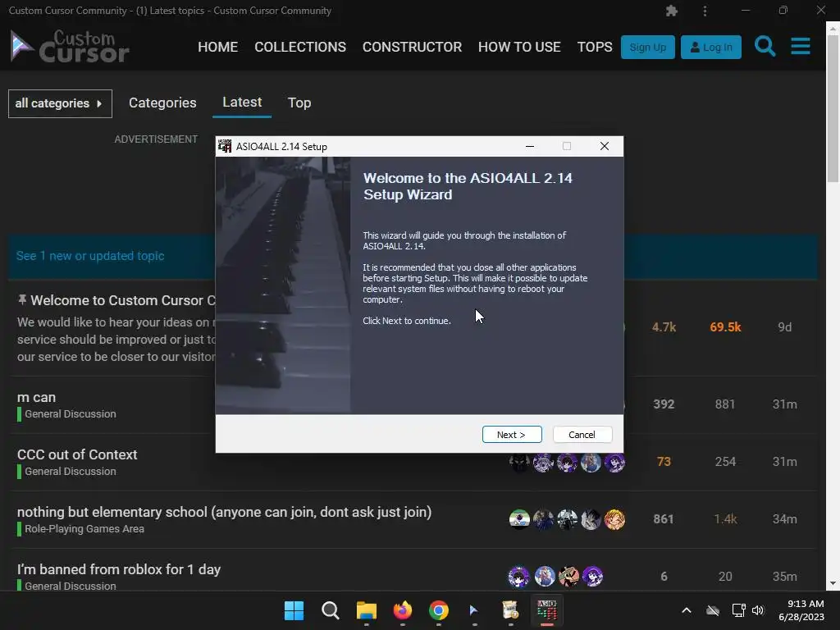Minimize the ASIO4ALL setup window
The width and height of the screenshot is (840, 630).
click(x=530, y=146)
